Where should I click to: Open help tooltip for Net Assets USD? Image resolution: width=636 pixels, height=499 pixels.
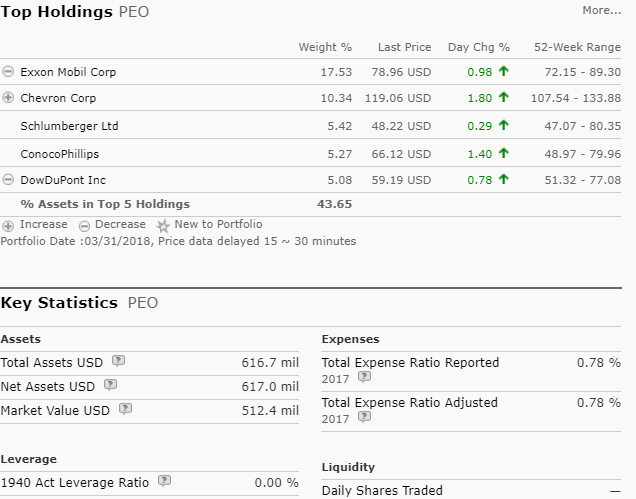[x=110, y=384]
